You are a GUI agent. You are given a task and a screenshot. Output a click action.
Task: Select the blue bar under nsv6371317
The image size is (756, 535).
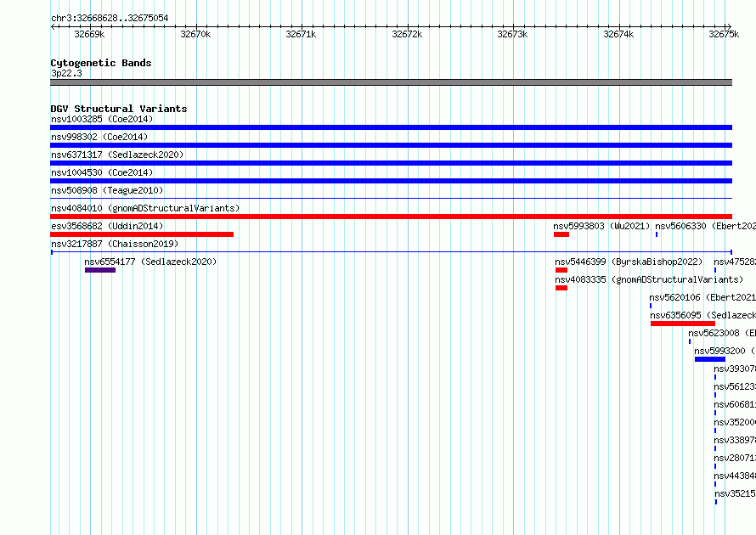pyautogui.click(x=391, y=163)
